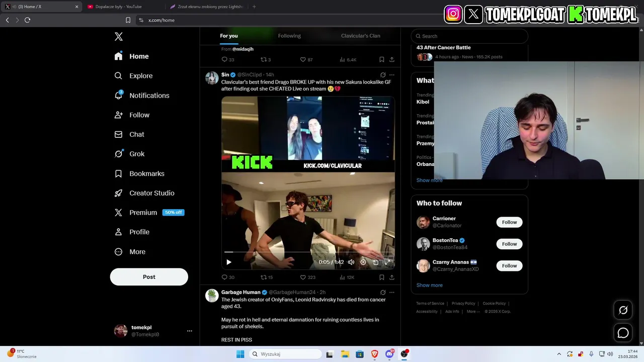Show hidden system tray icons
The width and height of the screenshot is (644, 362).
(x=560, y=354)
